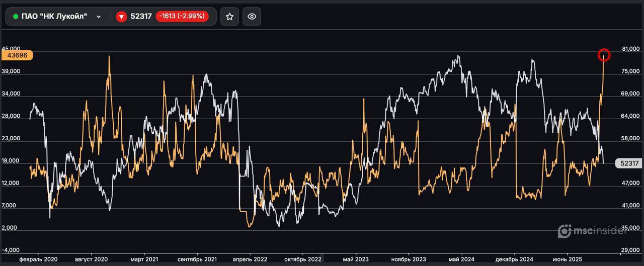The height and width of the screenshot is (266, 644).
Task: Select the февраль 2020 date label
Action: [x=38, y=259]
